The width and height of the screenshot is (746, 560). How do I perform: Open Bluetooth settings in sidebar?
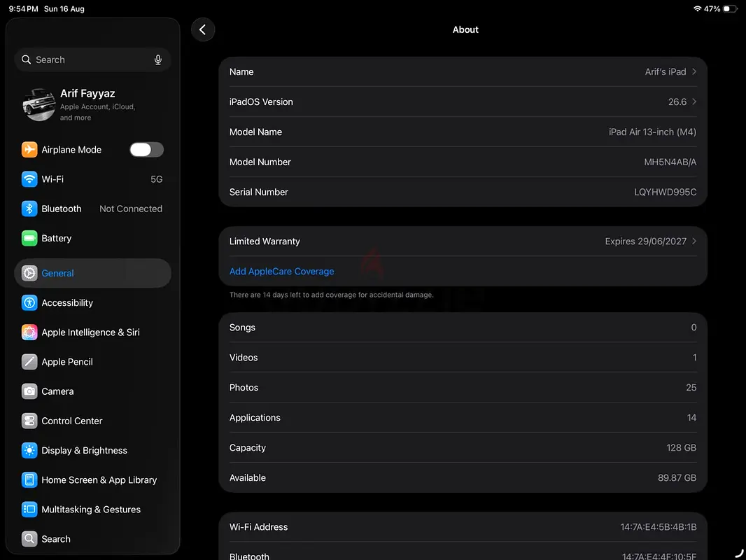pos(93,209)
